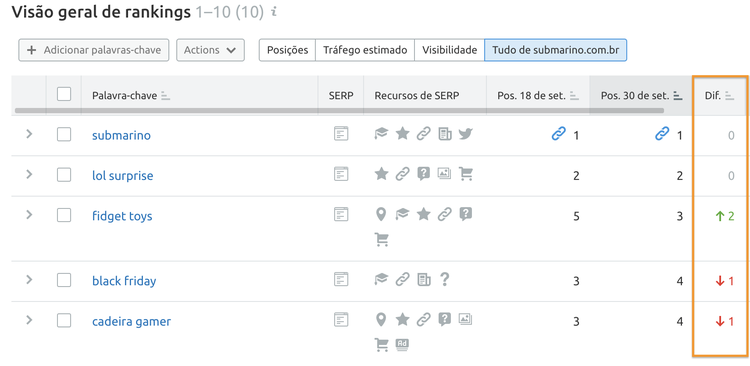Click info icon next to rankings title
The image size is (750, 366).
click(274, 13)
